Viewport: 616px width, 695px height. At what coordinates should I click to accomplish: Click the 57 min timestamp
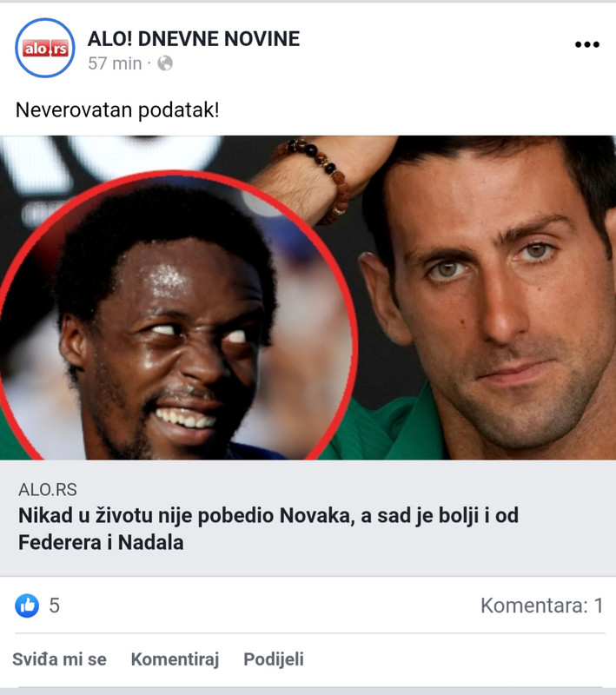click(115, 63)
